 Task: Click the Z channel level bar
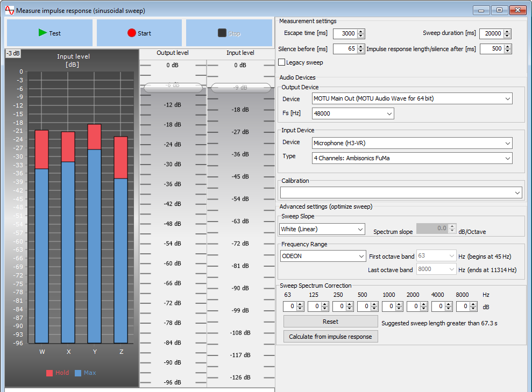pos(121,240)
